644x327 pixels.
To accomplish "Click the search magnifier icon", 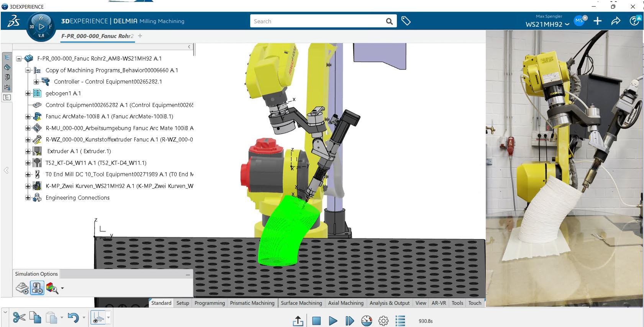I will click(389, 21).
